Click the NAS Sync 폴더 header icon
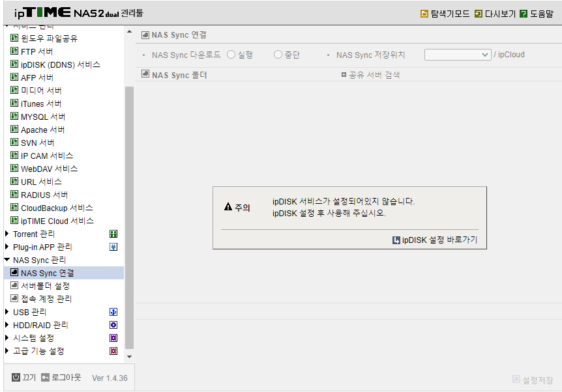 pos(145,74)
